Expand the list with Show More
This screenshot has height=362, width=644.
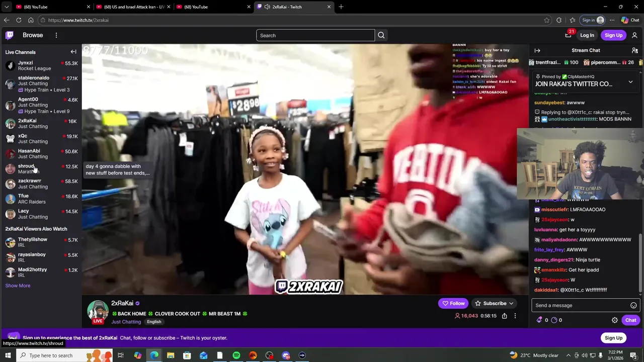(x=18, y=286)
